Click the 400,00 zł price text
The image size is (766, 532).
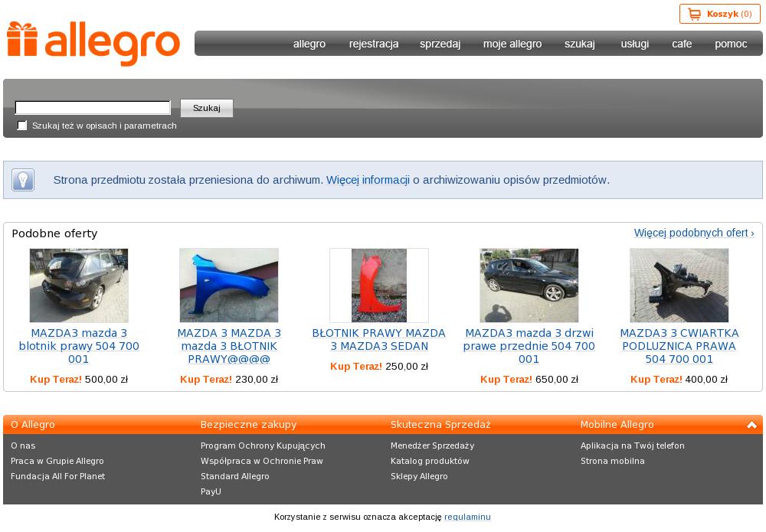pos(706,379)
